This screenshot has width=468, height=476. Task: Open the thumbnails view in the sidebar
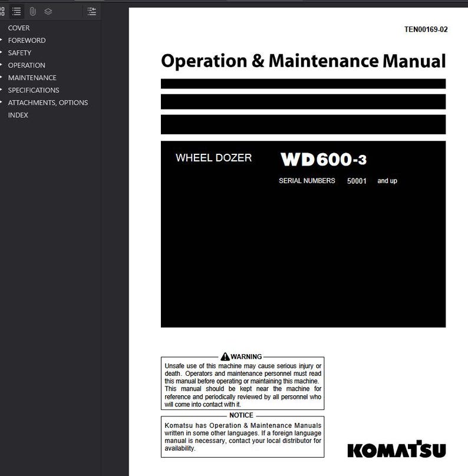point(2,12)
